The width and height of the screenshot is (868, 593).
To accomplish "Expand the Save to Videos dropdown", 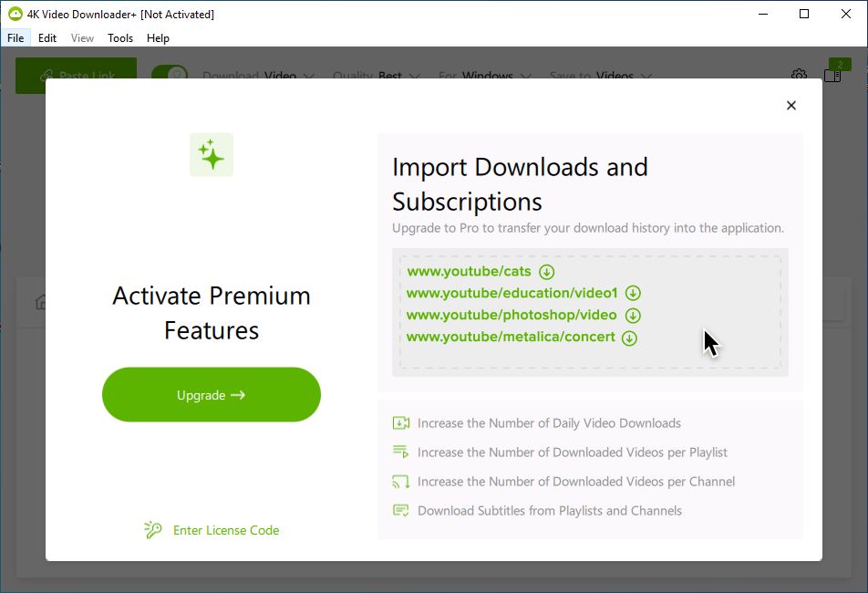I will point(601,75).
